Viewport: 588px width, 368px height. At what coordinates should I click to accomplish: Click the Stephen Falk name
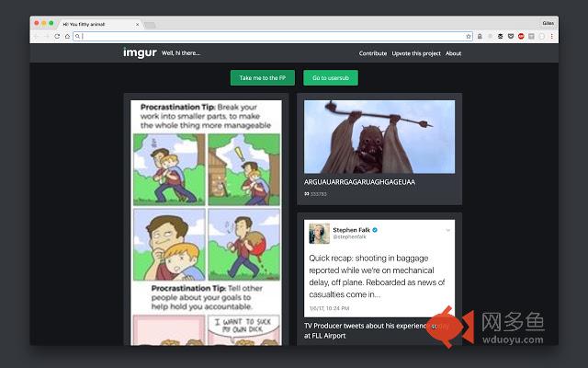[x=351, y=230]
